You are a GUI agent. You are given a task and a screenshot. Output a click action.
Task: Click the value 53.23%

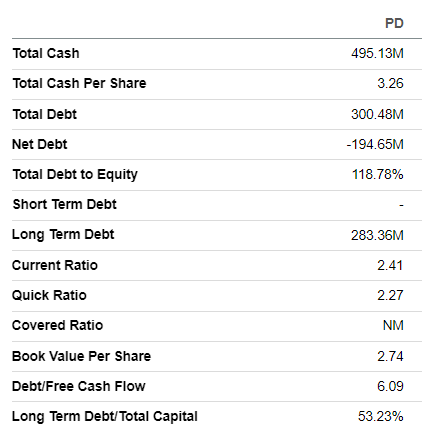point(381,416)
